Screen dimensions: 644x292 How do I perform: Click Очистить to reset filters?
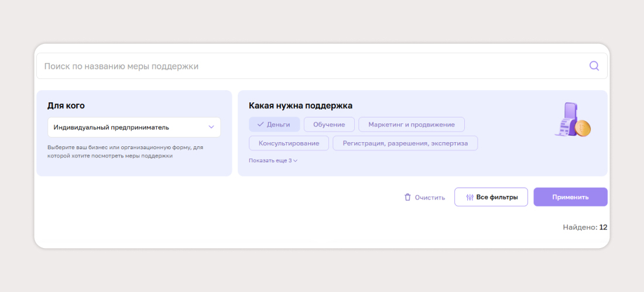click(430, 197)
